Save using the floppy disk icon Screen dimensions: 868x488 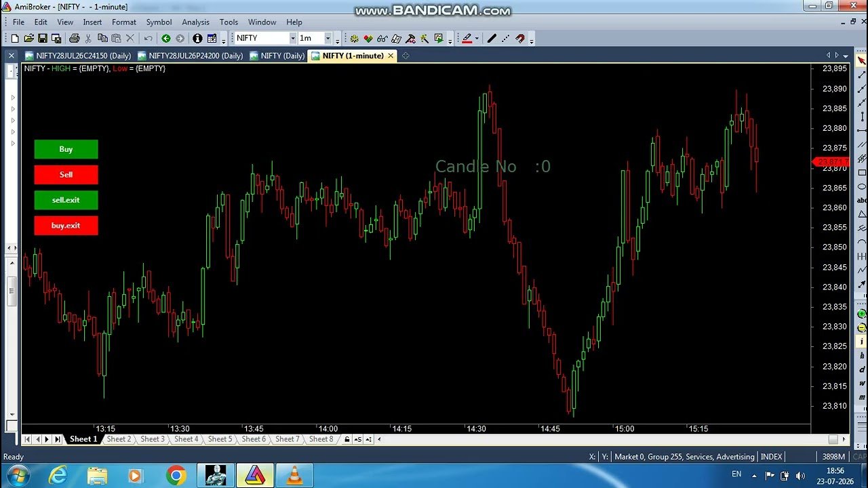click(42, 39)
